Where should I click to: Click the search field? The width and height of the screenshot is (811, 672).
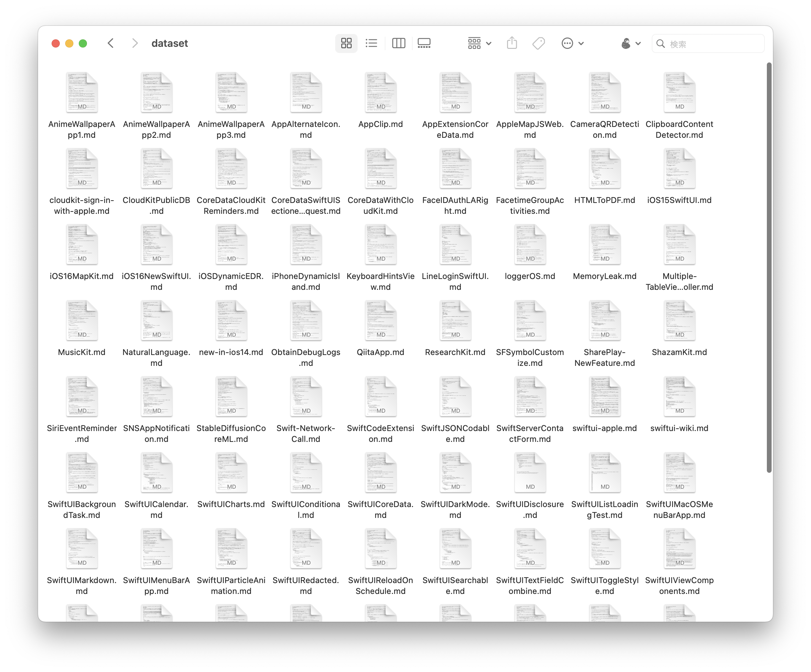[x=708, y=44]
